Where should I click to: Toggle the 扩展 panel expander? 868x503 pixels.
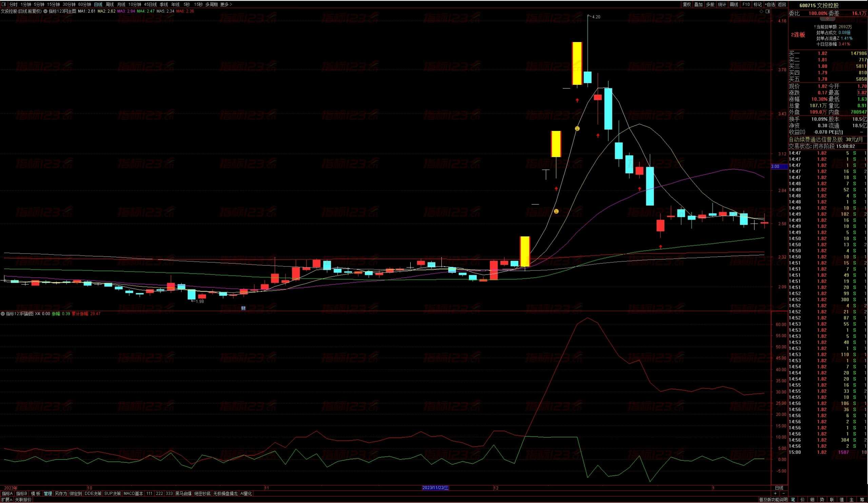click(x=6, y=500)
